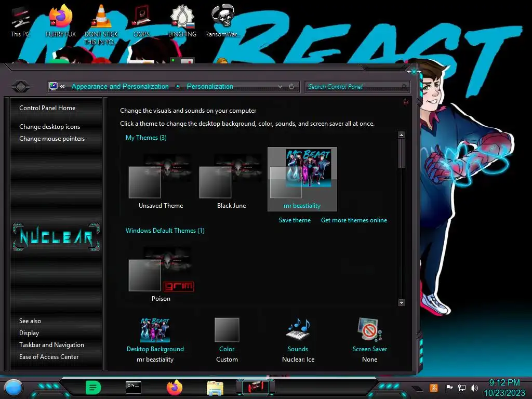Click the Windows Default Themes (1) heading
Image resolution: width=532 pixels, height=399 pixels.
[165, 230]
